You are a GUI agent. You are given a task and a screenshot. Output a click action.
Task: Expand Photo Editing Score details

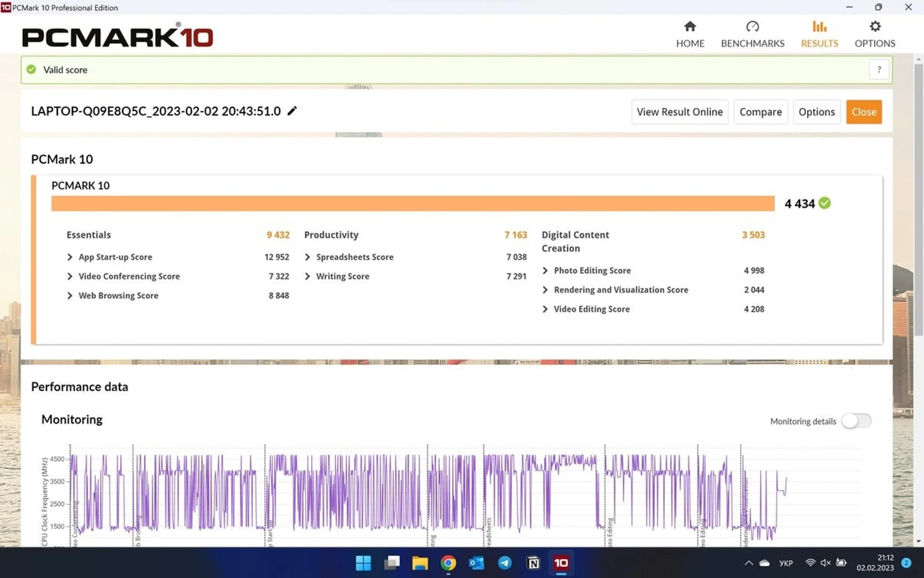(545, 270)
